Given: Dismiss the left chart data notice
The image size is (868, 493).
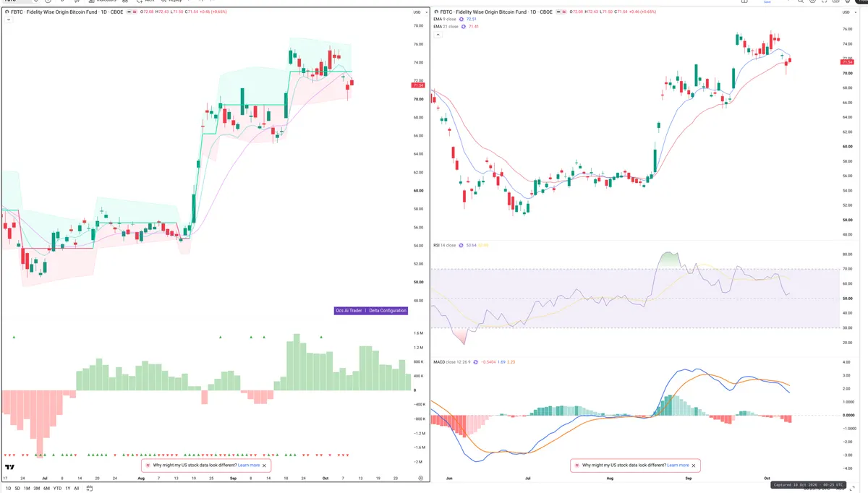Looking at the screenshot, I should point(265,466).
